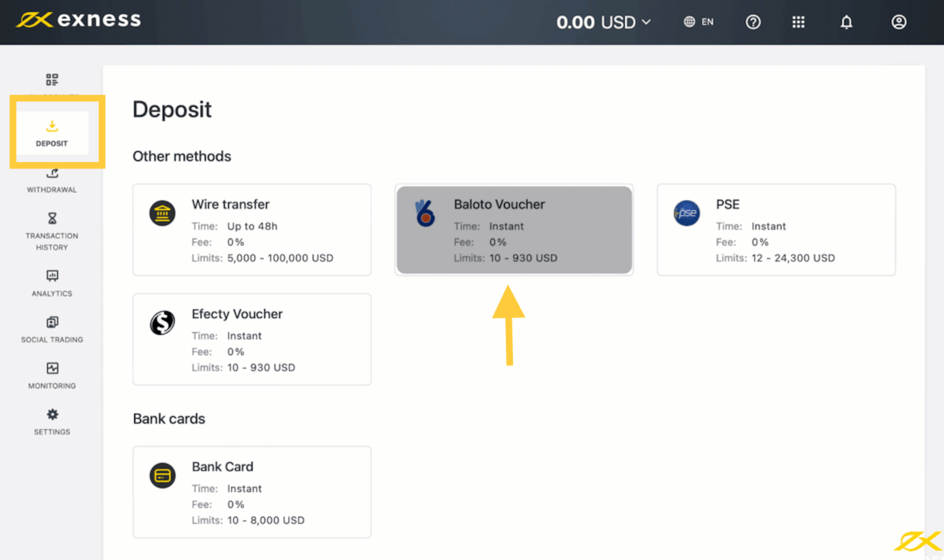Image resolution: width=944 pixels, height=560 pixels.
Task: Open Transaction History menu label
Action: pyautogui.click(x=52, y=241)
